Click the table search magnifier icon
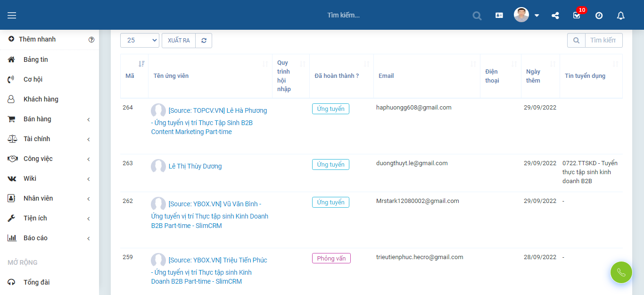 point(576,40)
